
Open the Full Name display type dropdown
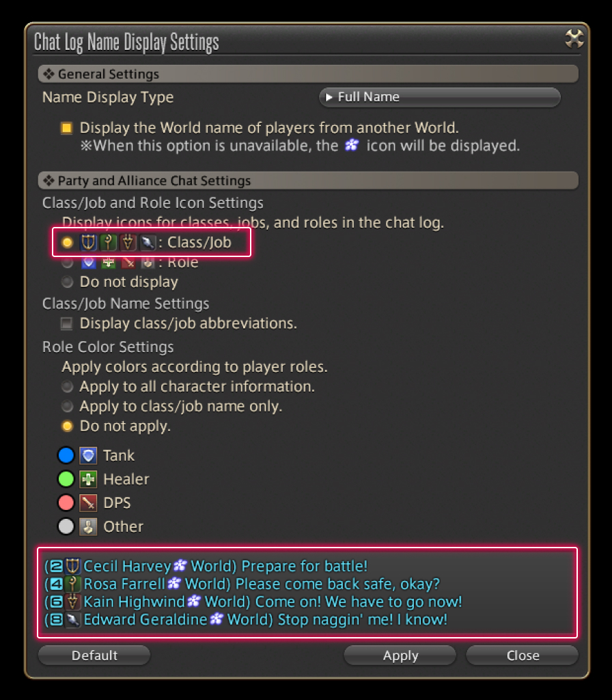coord(440,97)
